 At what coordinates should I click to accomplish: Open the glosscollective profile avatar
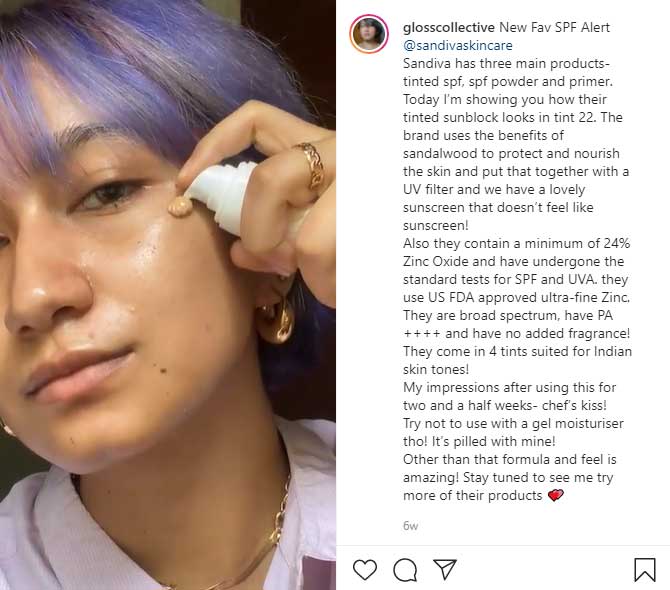tap(369, 34)
